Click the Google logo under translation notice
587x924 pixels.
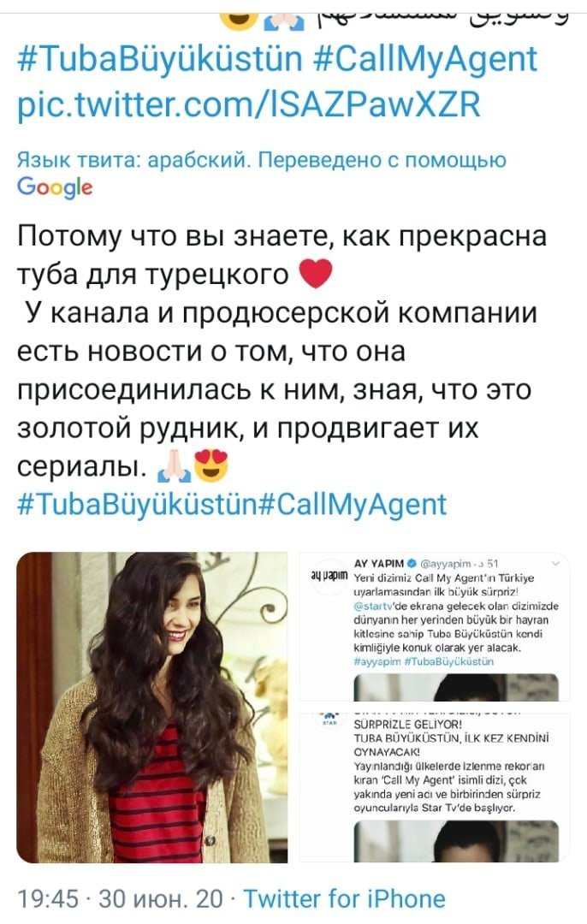(x=55, y=187)
